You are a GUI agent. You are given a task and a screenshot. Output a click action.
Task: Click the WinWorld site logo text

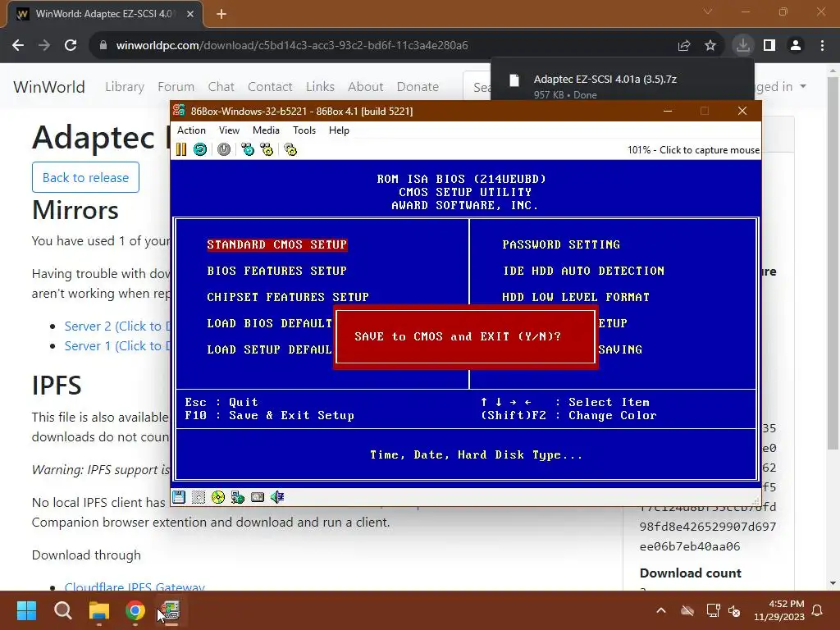click(x=48, y=87)
